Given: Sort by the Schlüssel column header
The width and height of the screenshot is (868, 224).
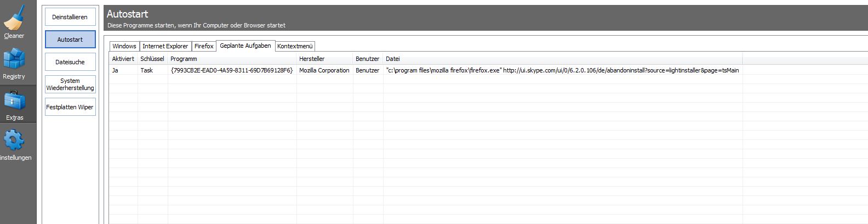Looking at the screenshot, I should 152,59.
